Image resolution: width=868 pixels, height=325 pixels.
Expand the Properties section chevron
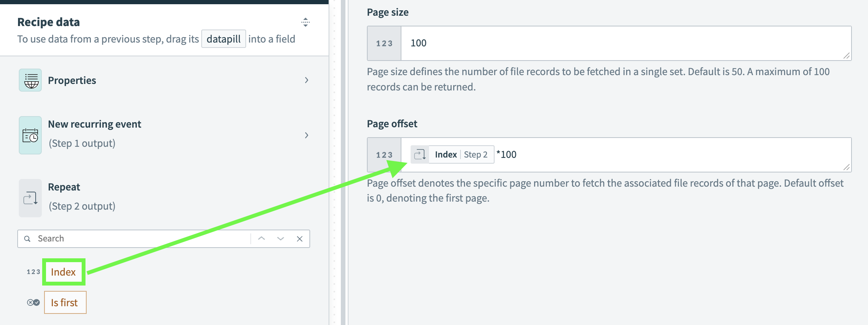pyautogui.click(x=306, y=80)
